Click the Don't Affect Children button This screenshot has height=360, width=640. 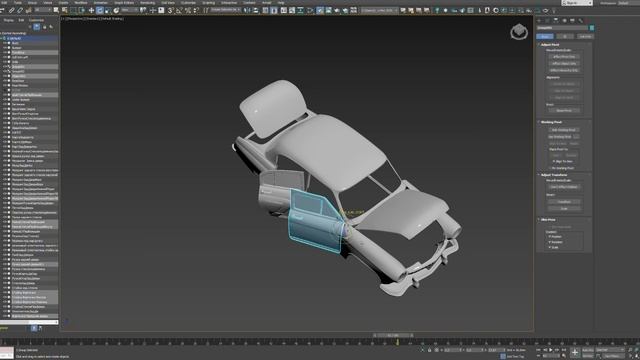pos(564,187)
